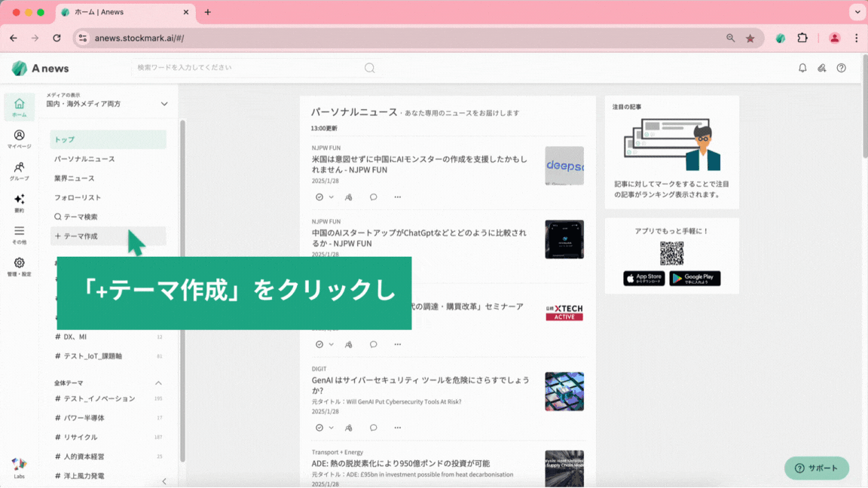Select 業界ニュース in the side menu
The width and height of the screenshot is (868, 488).
coord(75,178)
